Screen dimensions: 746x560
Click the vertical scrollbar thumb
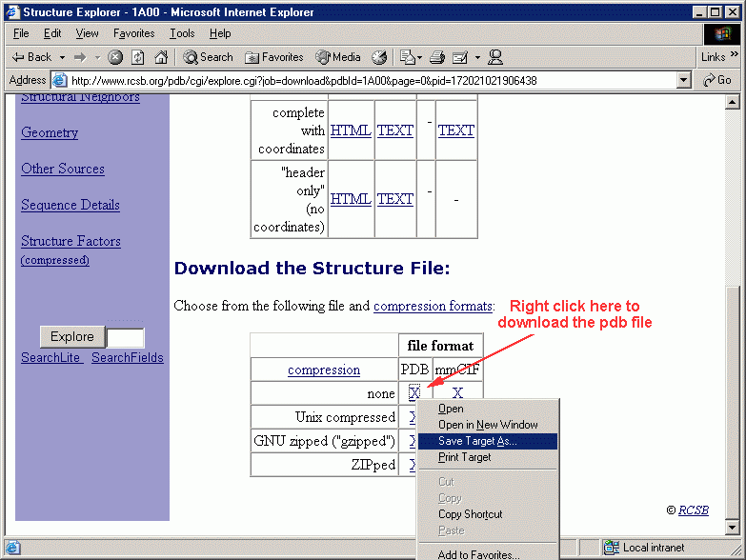pos(733,402)
